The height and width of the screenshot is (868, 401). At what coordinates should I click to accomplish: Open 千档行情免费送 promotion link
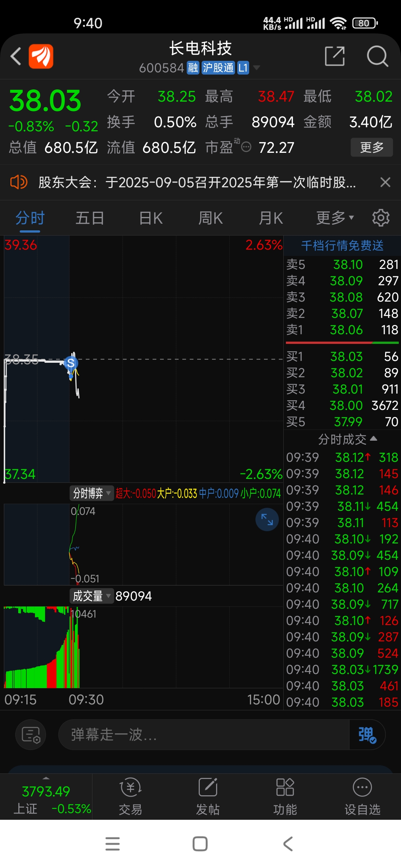(342, 245)
